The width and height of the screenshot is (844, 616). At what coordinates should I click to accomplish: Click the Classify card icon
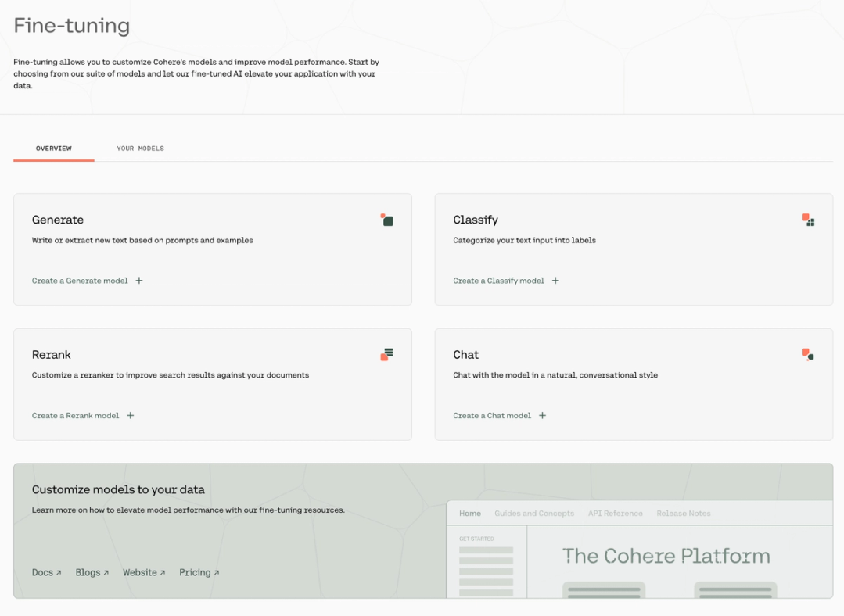(x=808, y=220)
